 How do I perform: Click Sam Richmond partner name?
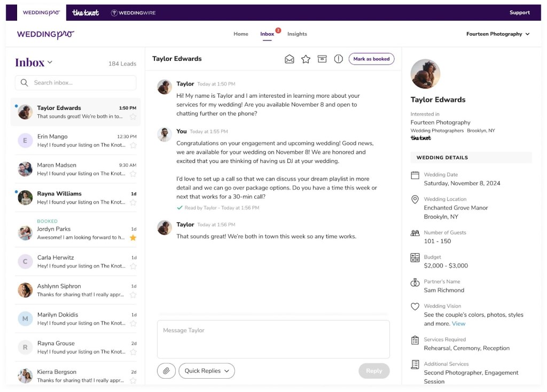444,290
